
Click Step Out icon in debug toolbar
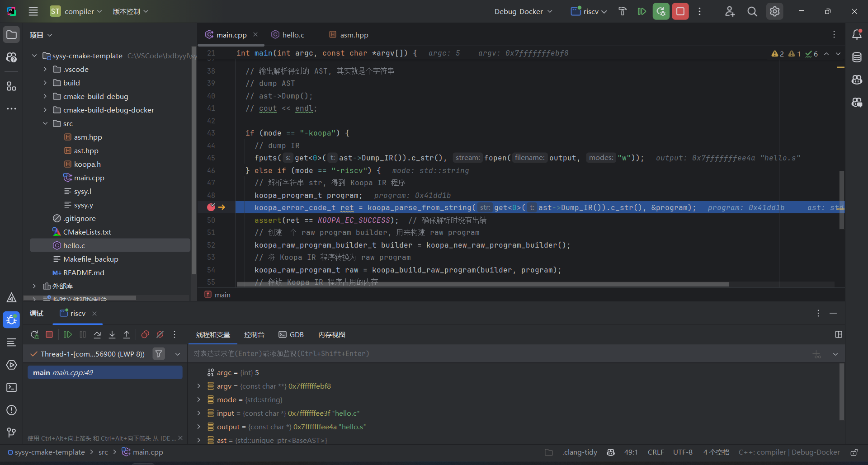127,334
